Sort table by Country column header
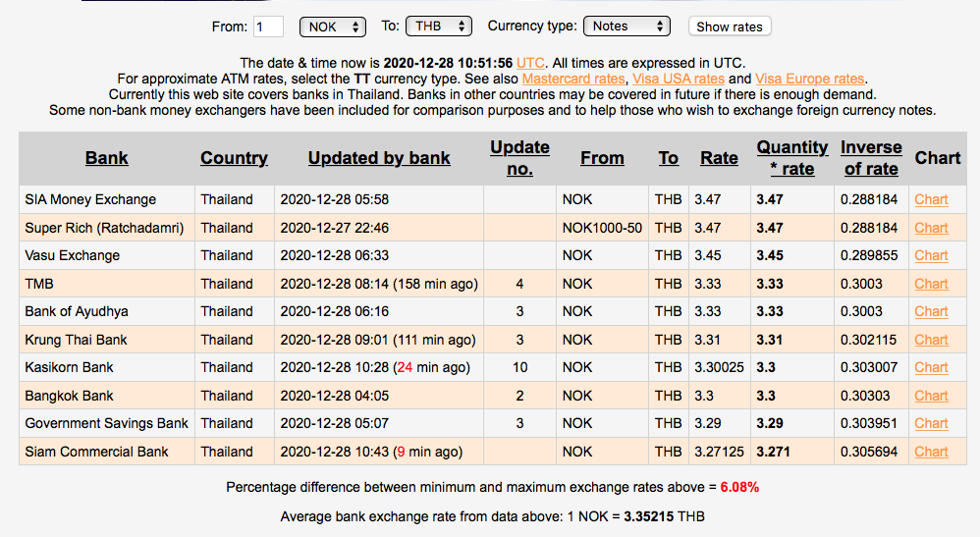 point(234,158)
